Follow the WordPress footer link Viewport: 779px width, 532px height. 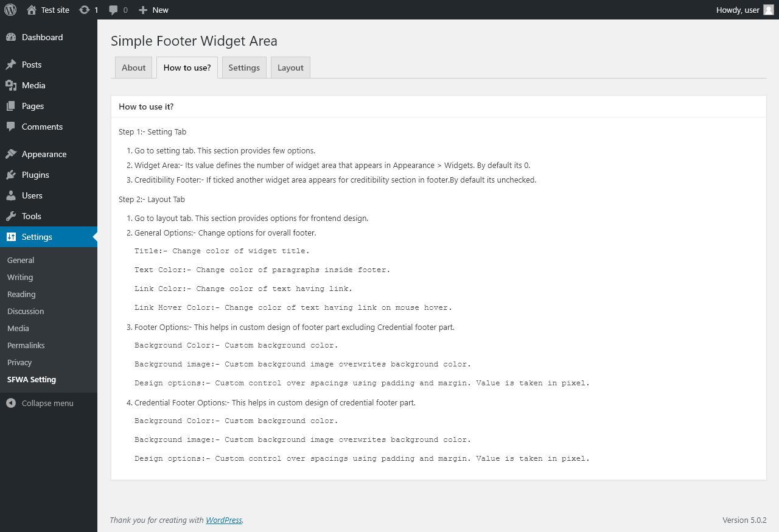tap(224, 520)
